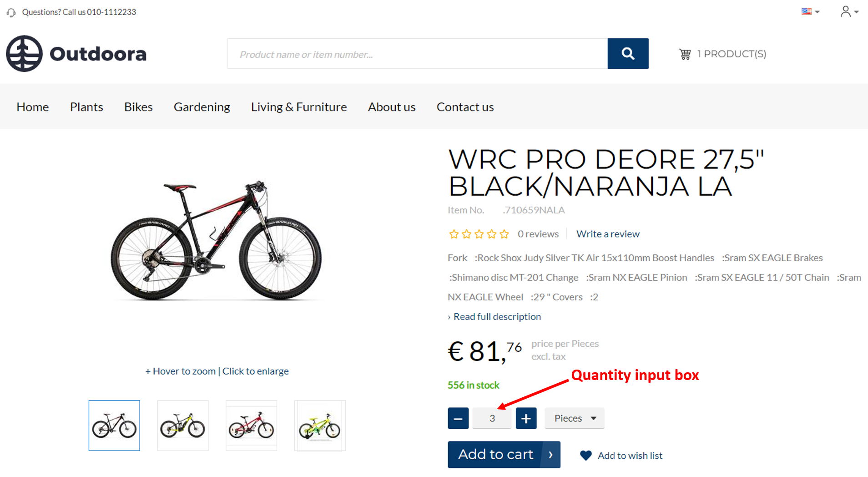Screen dimensions: 868x477
Task: Open the language flag dropdown
Action: pos(810,12)
